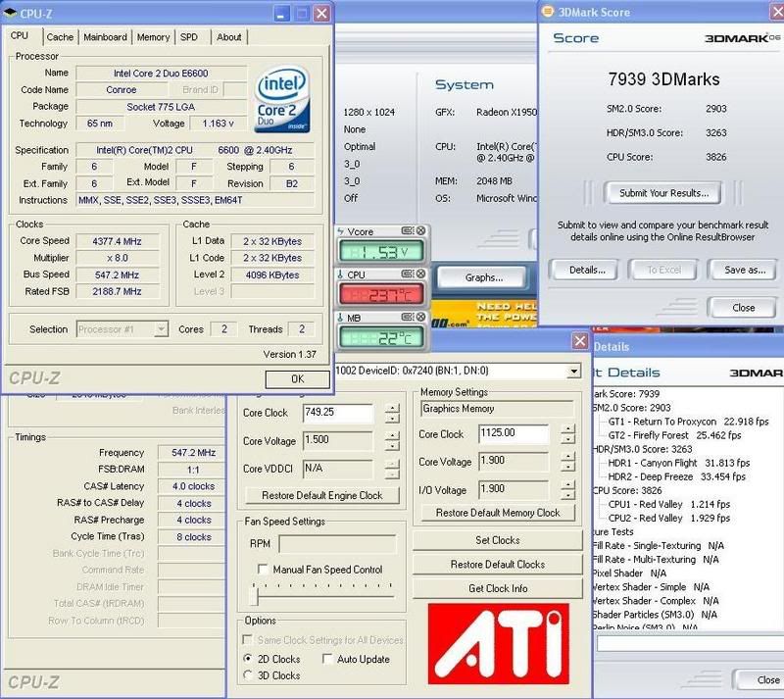Image resolution: width=784 pixels, height=699 pixels.
Task: Increase the engine Core Clock with up arrow
Action: (393, 408)
